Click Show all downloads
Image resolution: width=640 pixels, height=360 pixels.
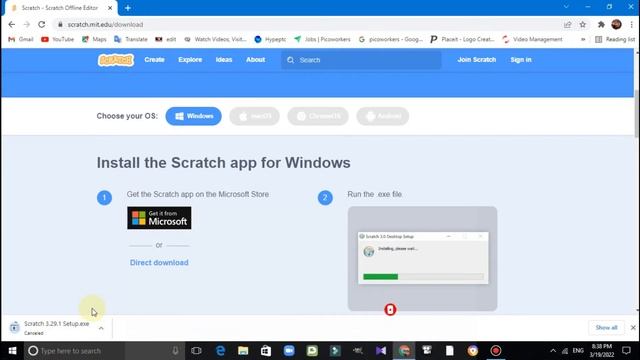(x=606, y=328)
